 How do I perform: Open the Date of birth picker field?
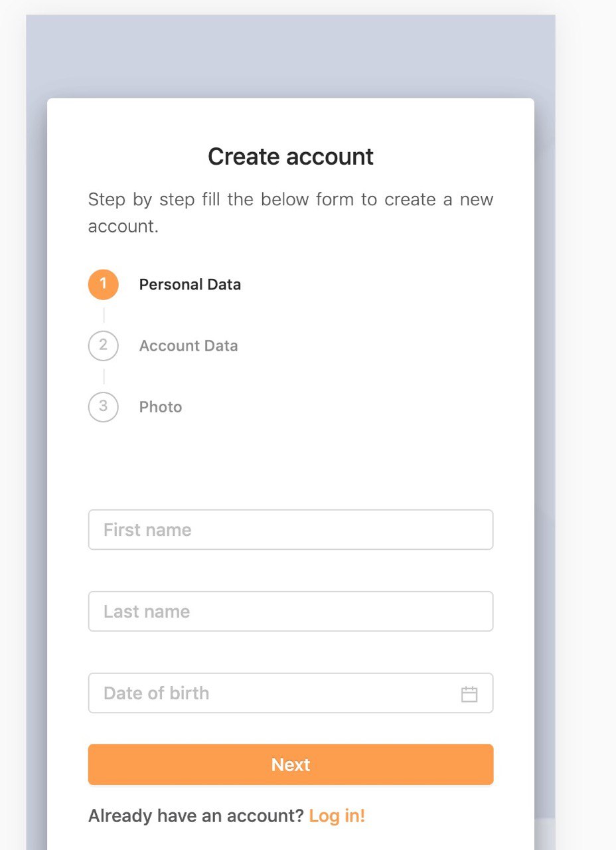coord(291,693)
